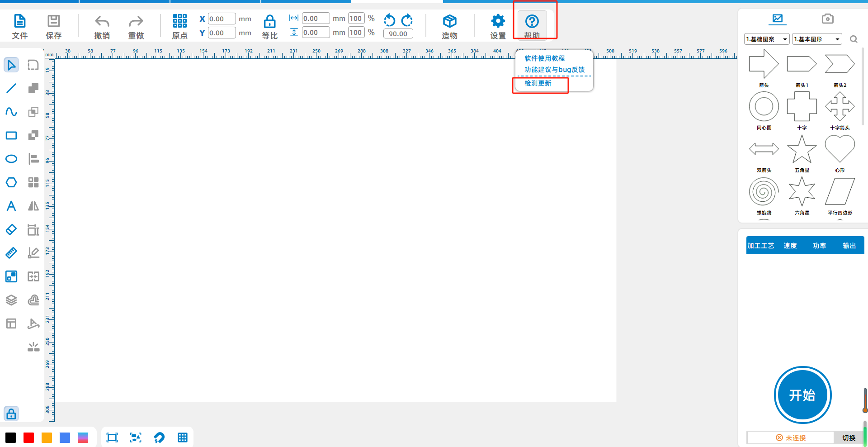
Task: Choose 检测更新 from help menu
Action: [538, 83]
